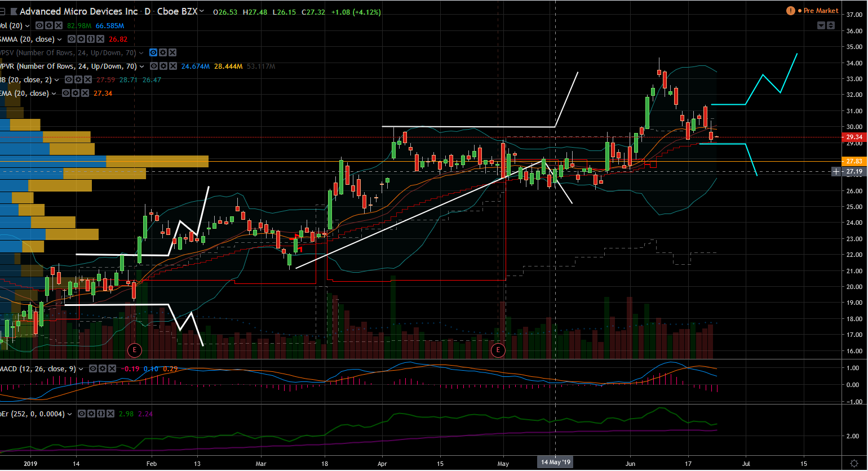Image resolution: width=868 pixels, height=471 pixels.
Task: Remove the SMMA (20, close) indicator
Action: click(100, 39)
